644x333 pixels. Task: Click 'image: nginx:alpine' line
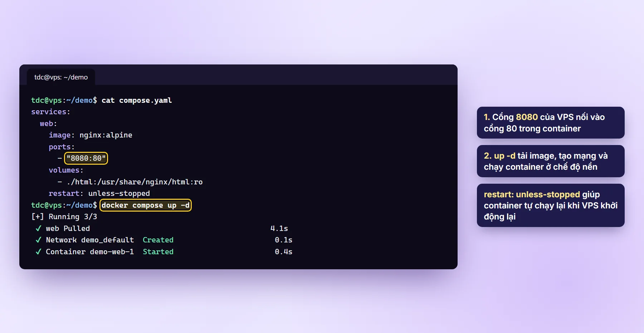coord(91,135)
